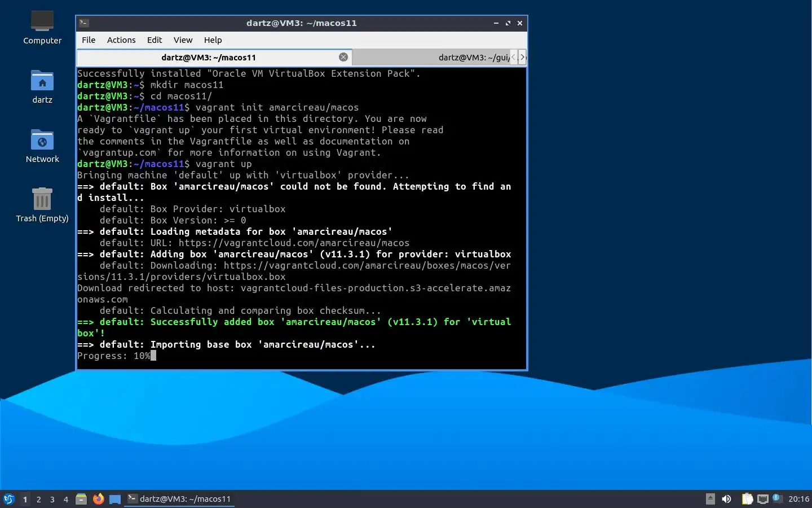Click the 'Loading metadata for box' line
Viewport: 812px width, 508px height.
click(x=235, y=231)
